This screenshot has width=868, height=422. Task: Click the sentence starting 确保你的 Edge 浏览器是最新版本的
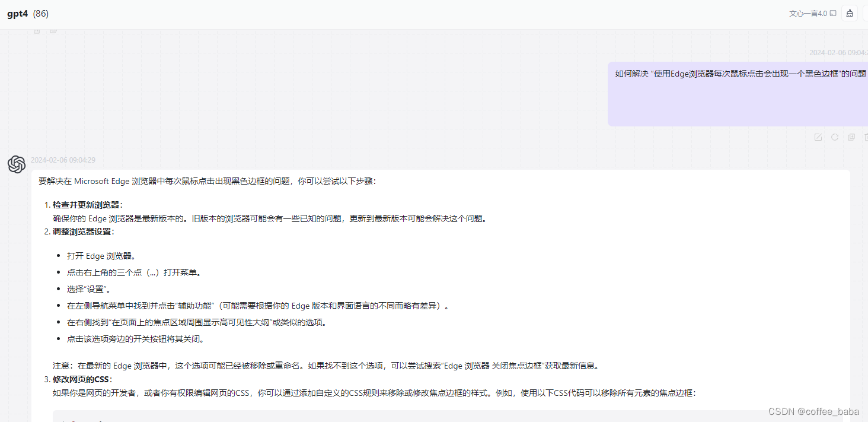272,218
